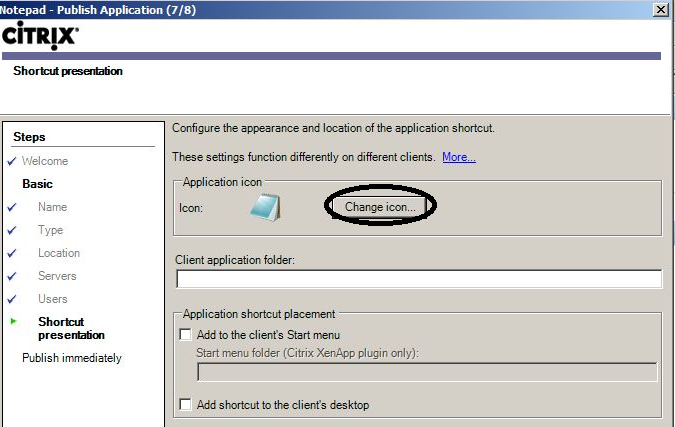Click the Client application folder text field

coord(419,278)
